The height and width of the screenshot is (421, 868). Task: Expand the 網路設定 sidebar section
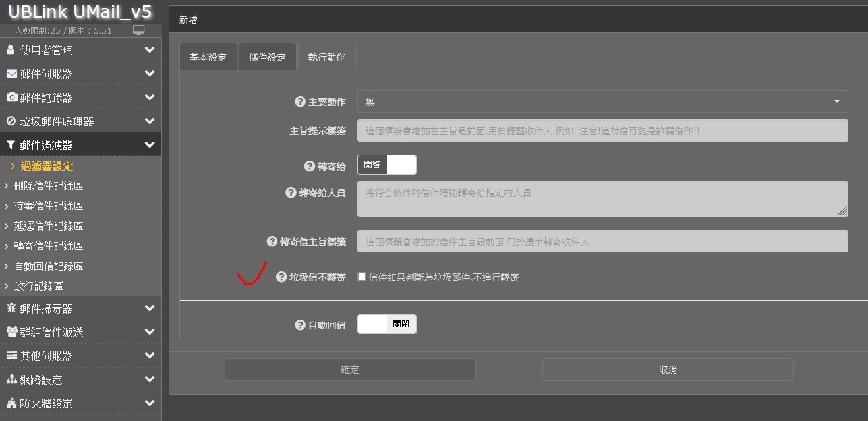(x=80, y=379)
